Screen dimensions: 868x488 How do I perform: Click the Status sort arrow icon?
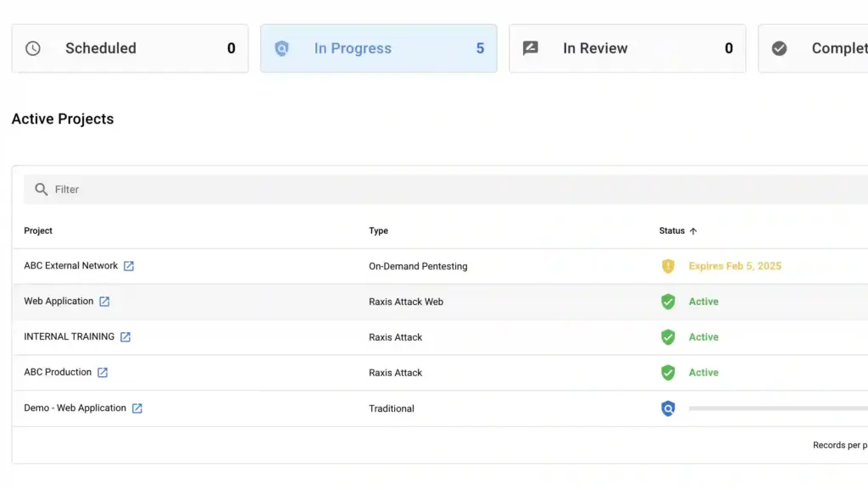pyautogui.click(x=693, y=231)
